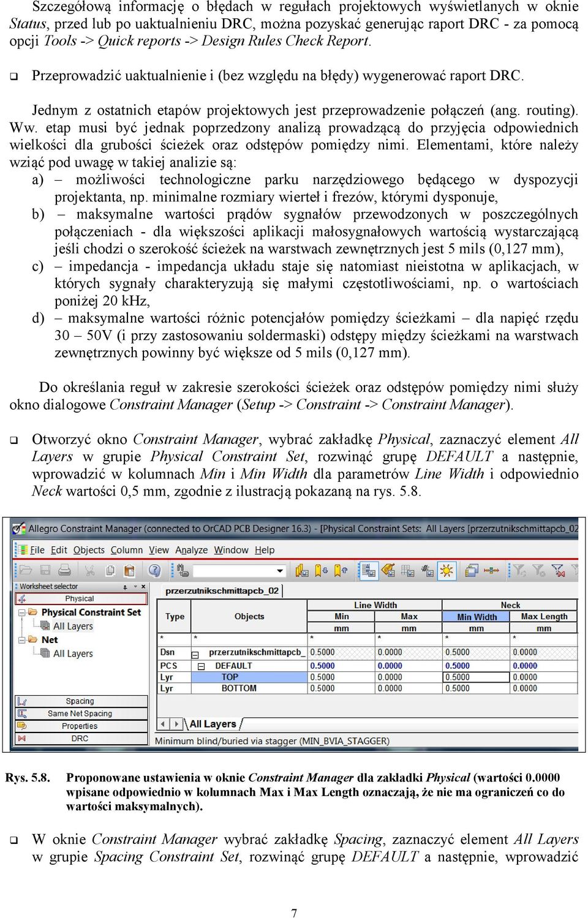This screenshot has height=918, width=588.
Task: Click the Print toolbar icon
Action: tap(64, 570)
